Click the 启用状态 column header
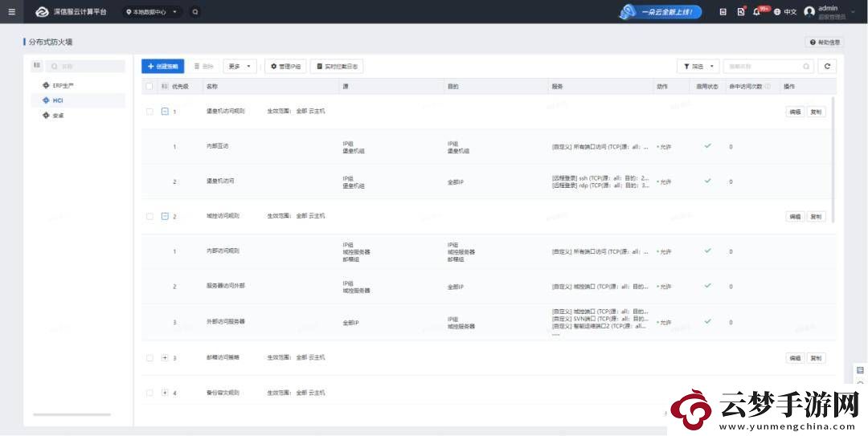This screenshot has height=436, width=868. click(707, 86)
